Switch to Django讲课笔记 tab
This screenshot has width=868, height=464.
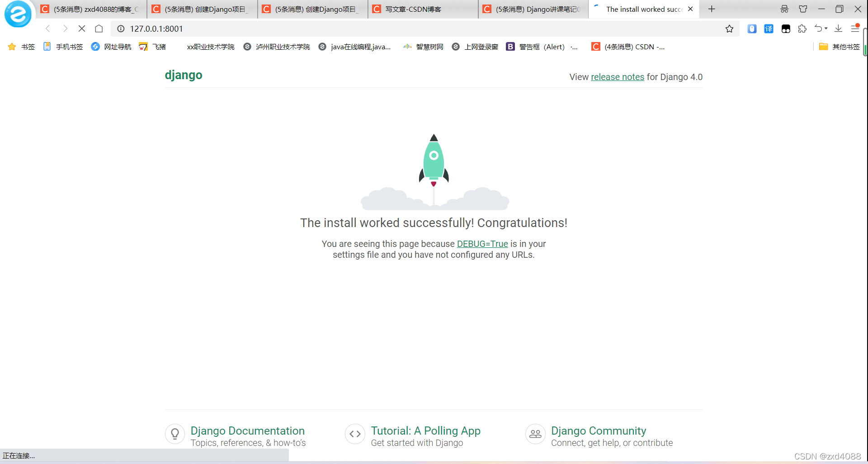tap(533, 9)
